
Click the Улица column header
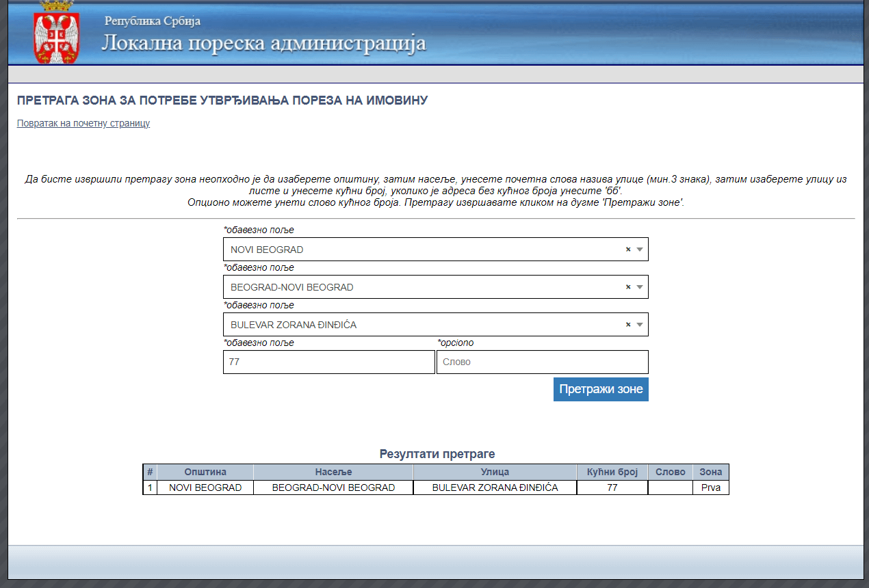(495, 472)
